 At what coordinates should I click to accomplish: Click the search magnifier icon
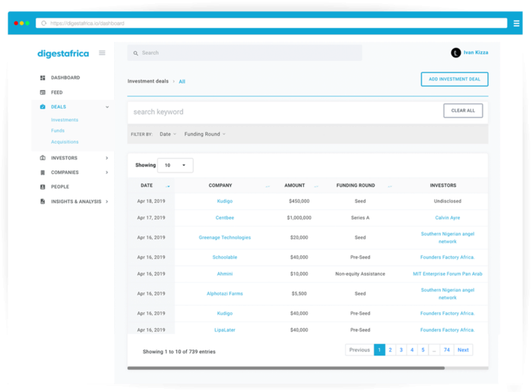coord(136,53)
